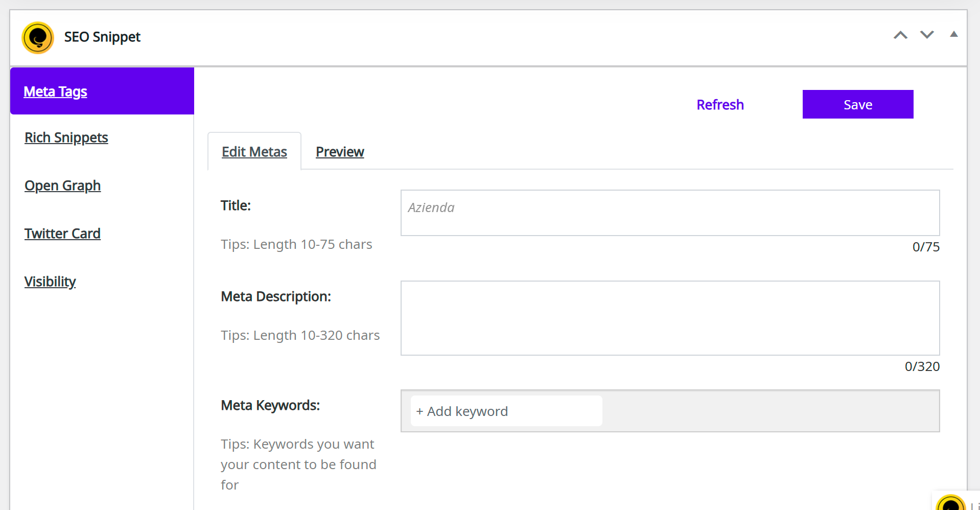
Task: Click the SEO Snippet yellow logo icon
Action: [38, 37]
